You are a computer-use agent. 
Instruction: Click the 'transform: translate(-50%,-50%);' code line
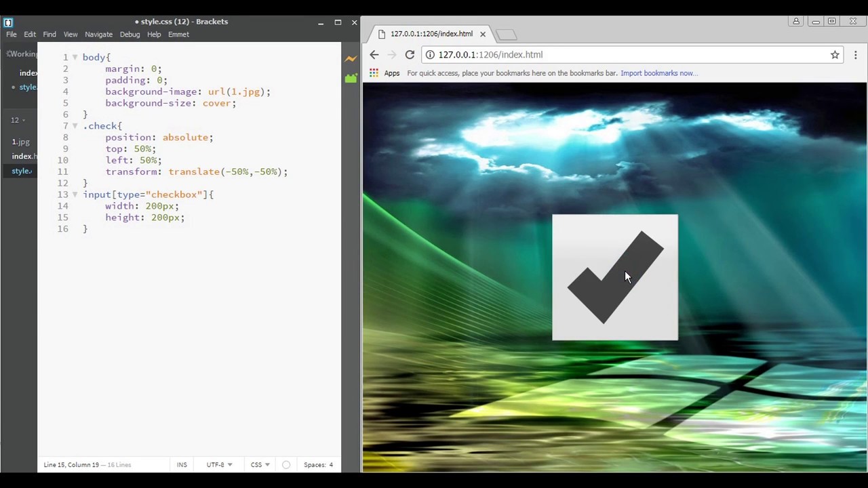(197, 171)
